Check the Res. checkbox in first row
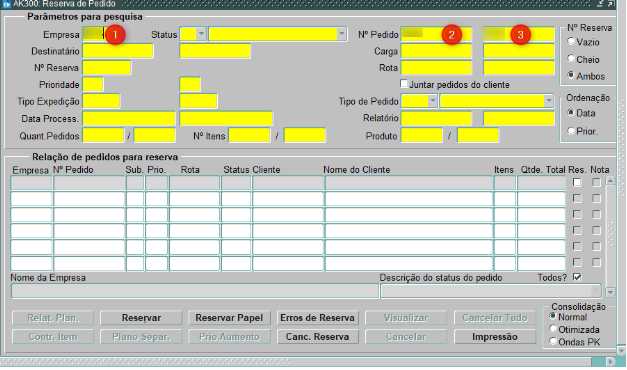627x370 pixels. 577,182
